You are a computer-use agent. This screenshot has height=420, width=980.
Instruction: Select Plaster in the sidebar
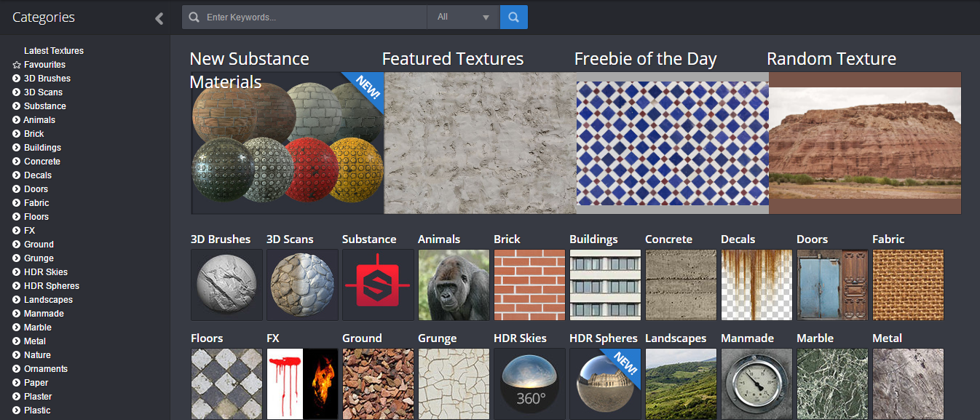click(x=38, y=397)
